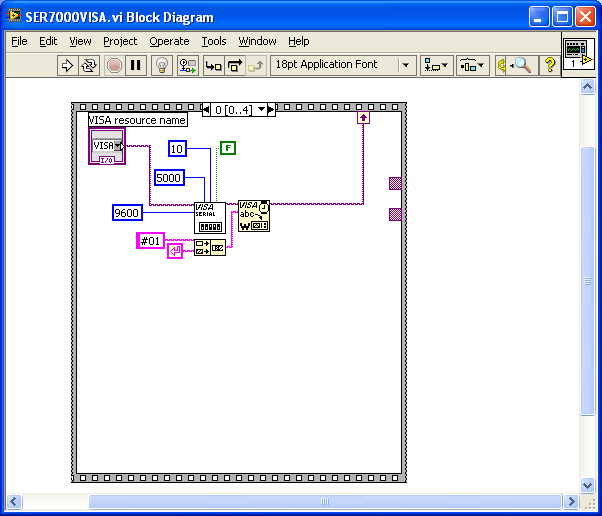Image resolution: width=602 pixels, height=516 pixels.
Task: Select the carriage return constant
Action: pyautogui.click(x=175, y=251)
